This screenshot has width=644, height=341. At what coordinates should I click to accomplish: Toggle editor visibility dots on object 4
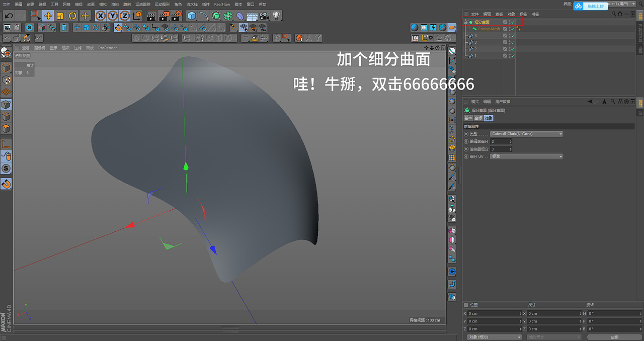tap(510, 35)
